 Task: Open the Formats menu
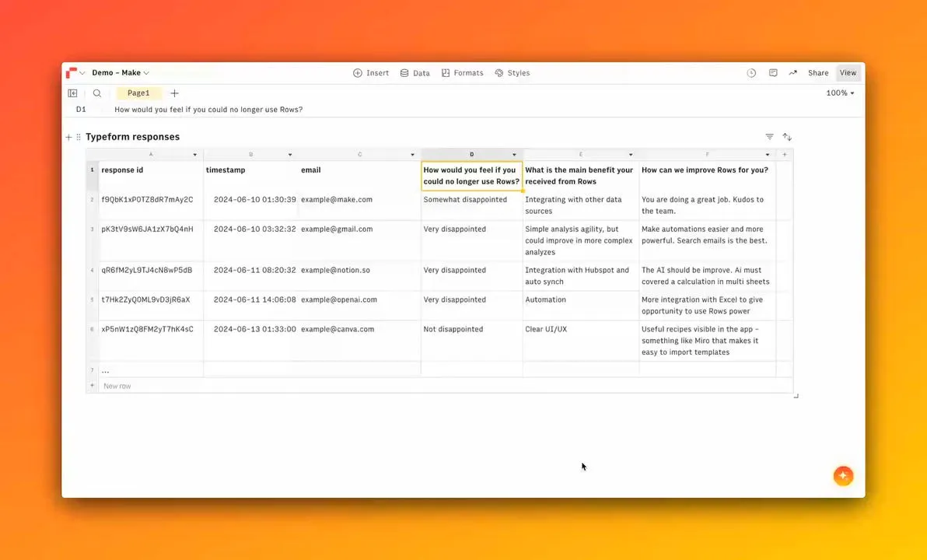click(462, 73)
